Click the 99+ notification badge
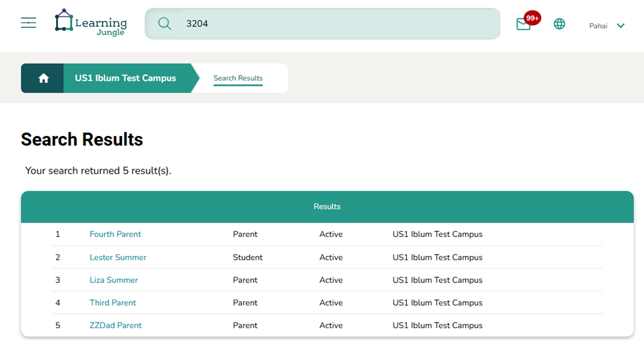This screenshot has width=644, height=340. pos(532,18)
